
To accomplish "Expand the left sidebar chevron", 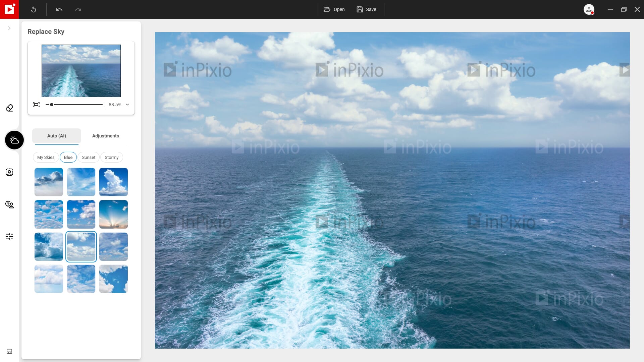I will 9,28.
